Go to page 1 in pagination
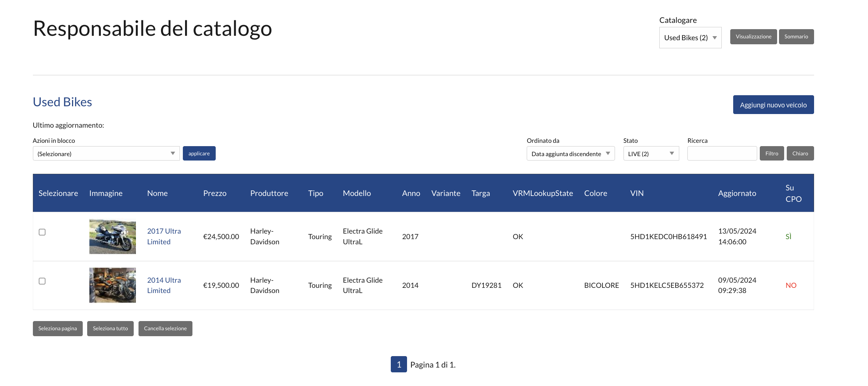Image resolution: width=868 pixels, height=386 pixels. (x=399, y=365)
